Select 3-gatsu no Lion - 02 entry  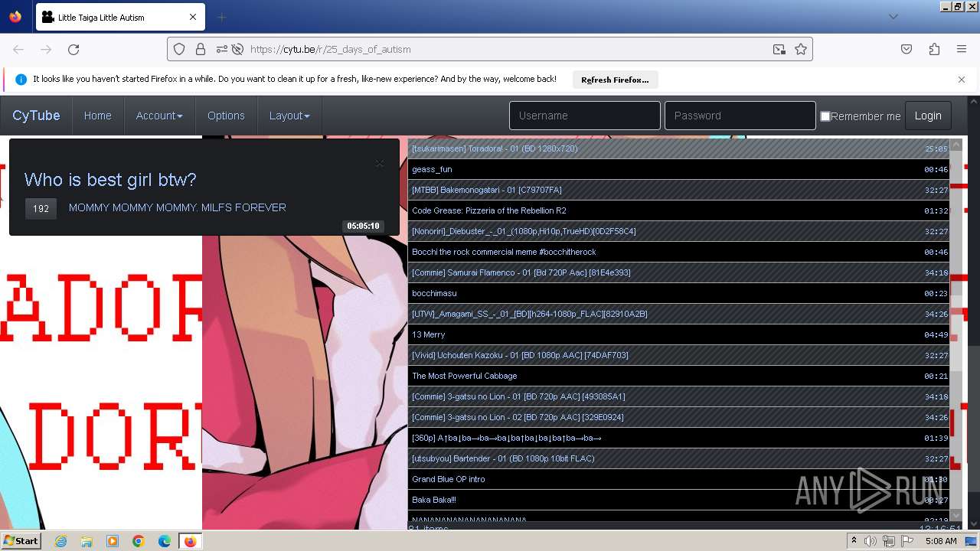tap(679, 417)
